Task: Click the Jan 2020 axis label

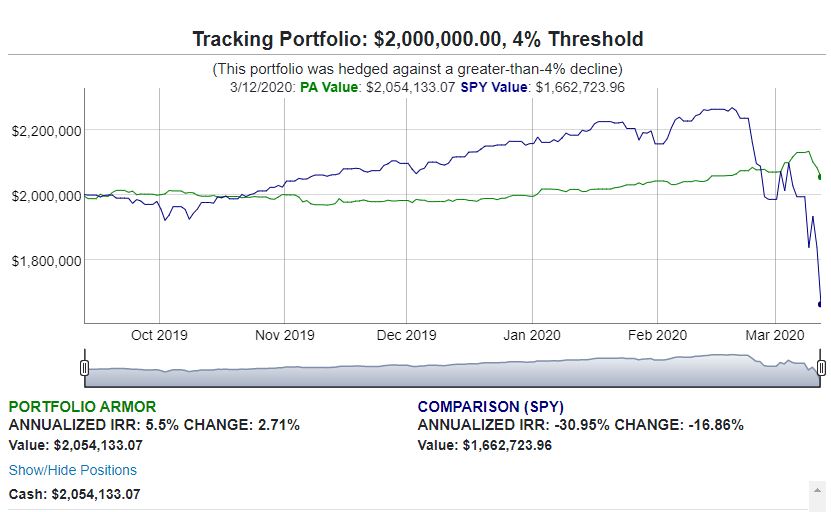Action: click(532, 335)
